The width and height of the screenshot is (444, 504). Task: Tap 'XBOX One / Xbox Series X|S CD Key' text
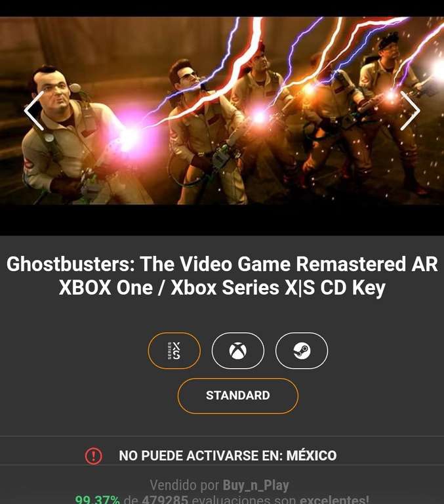222,287
